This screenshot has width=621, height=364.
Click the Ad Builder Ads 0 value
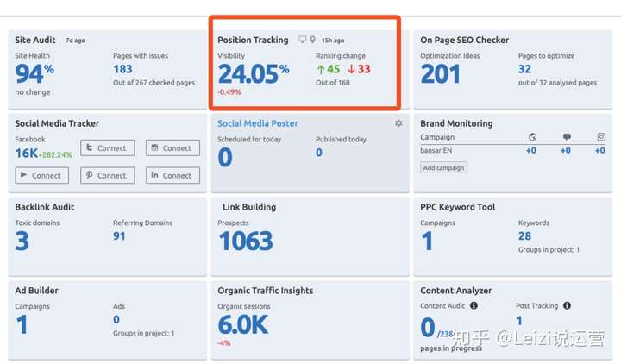tap(116, 320)
